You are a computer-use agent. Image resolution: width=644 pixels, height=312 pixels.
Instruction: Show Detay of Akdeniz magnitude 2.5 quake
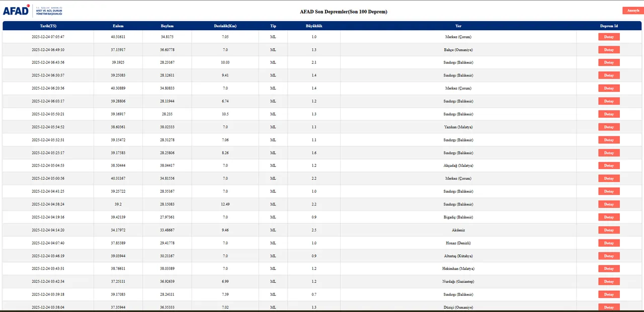point(609,230)
